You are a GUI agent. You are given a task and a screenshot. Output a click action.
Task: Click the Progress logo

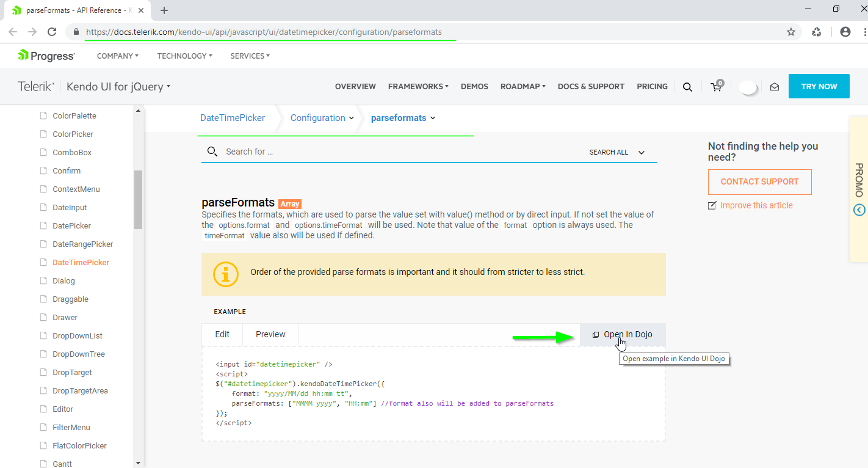coord(46,56)
